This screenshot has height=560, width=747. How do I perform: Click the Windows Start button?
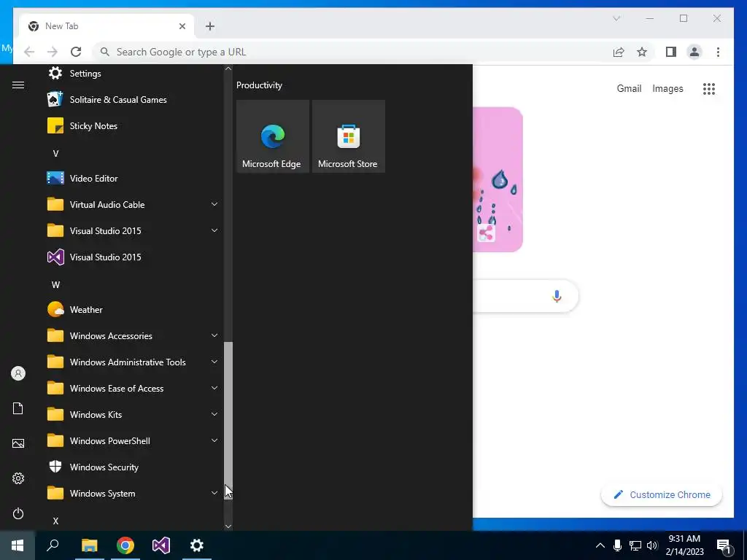pyautogui.click(x=18, y=545)
